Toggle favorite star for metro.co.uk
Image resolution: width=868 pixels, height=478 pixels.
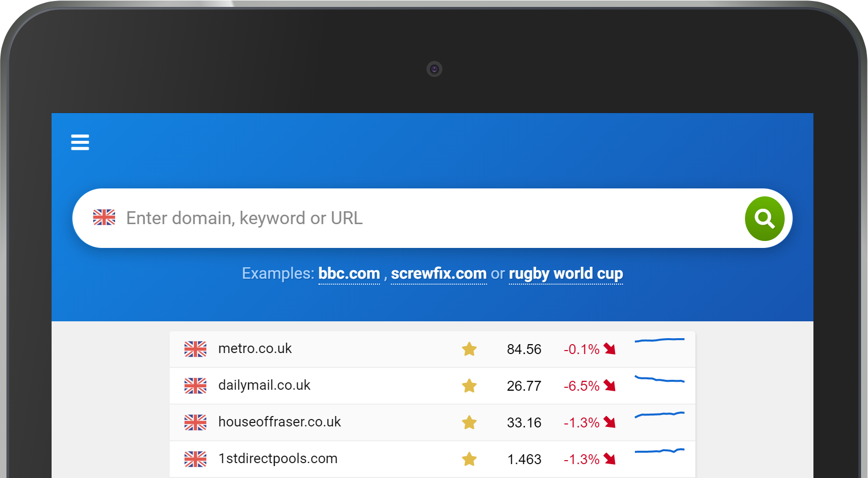469,349
